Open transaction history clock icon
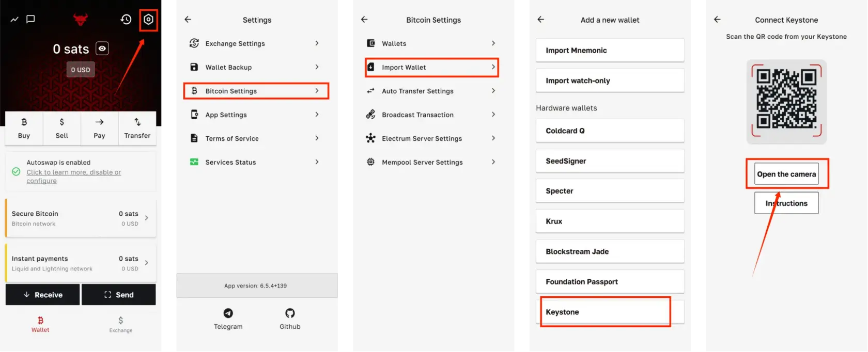 coord(126,20)
